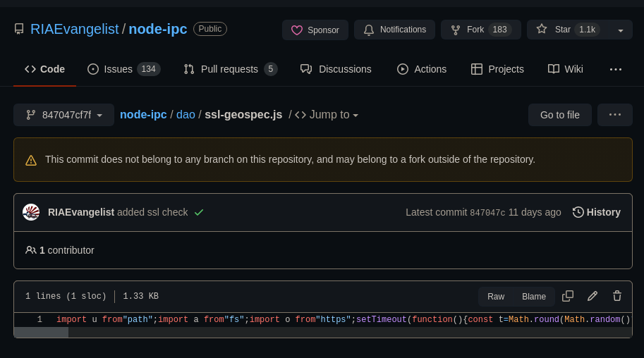Click the Fork count badge 183
This screenshot has width=644, height=358.
point(499,30)
